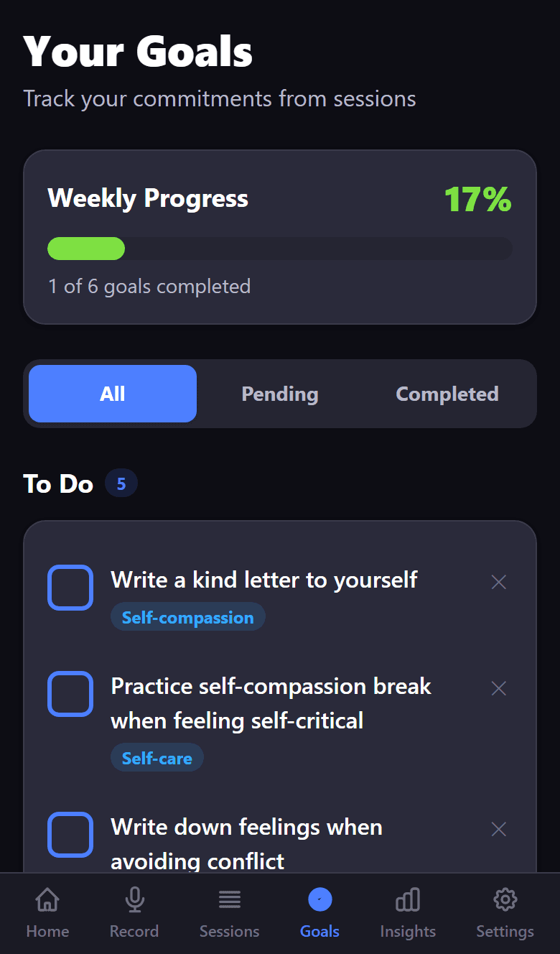Complete 'Write down feelings when avoiding conflict'
This screenshot has width=560, height=954.
[x=70, y=834]
